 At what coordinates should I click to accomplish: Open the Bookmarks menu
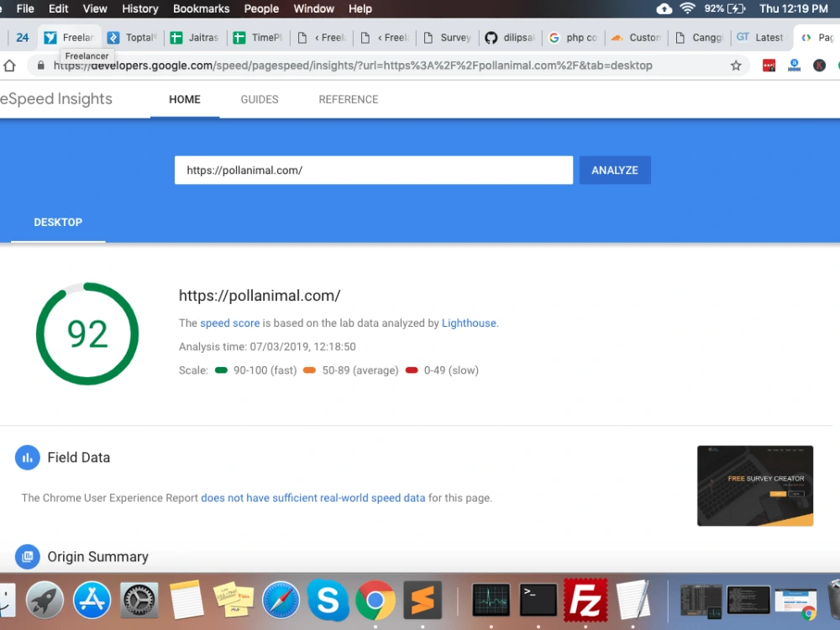201,8
